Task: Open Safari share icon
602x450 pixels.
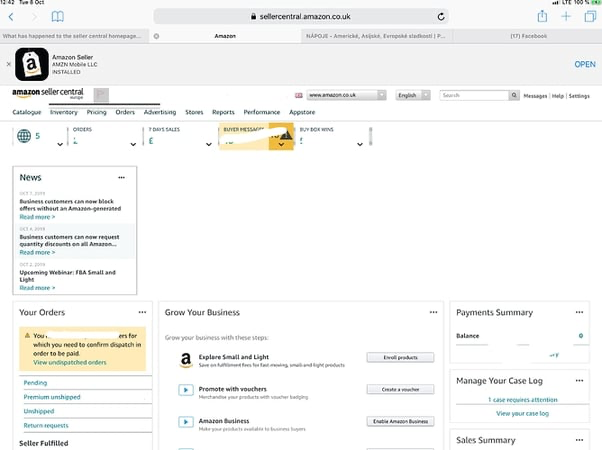Action: 542,16
